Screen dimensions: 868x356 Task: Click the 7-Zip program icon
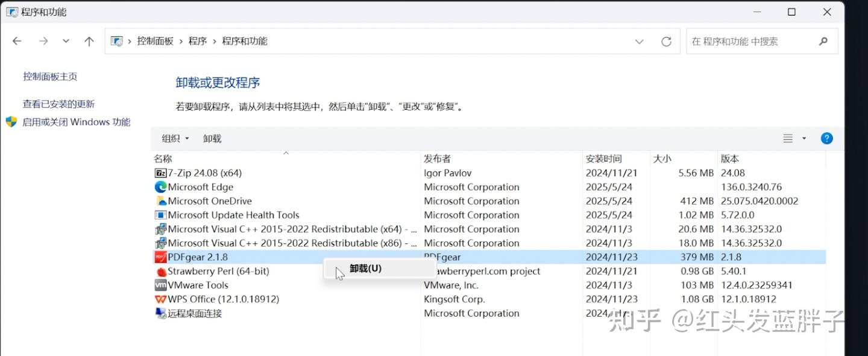tap(160, 173)
